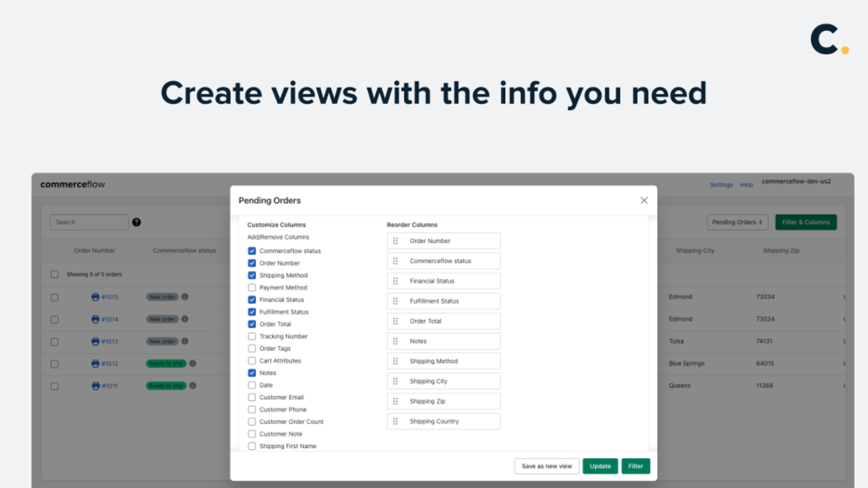Viewport: 868px width, 488px height.
Task: Open Help in the top navigation
Action: pyautogui.click(x=746, y=184)
